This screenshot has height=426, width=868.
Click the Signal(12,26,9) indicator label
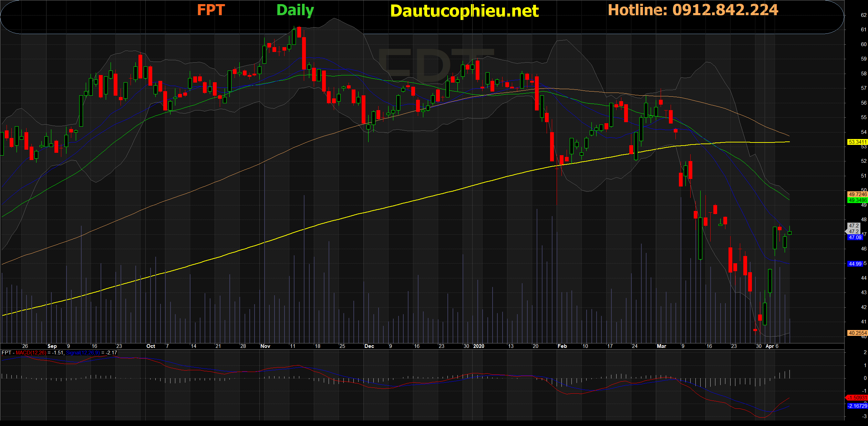point(83,353)
